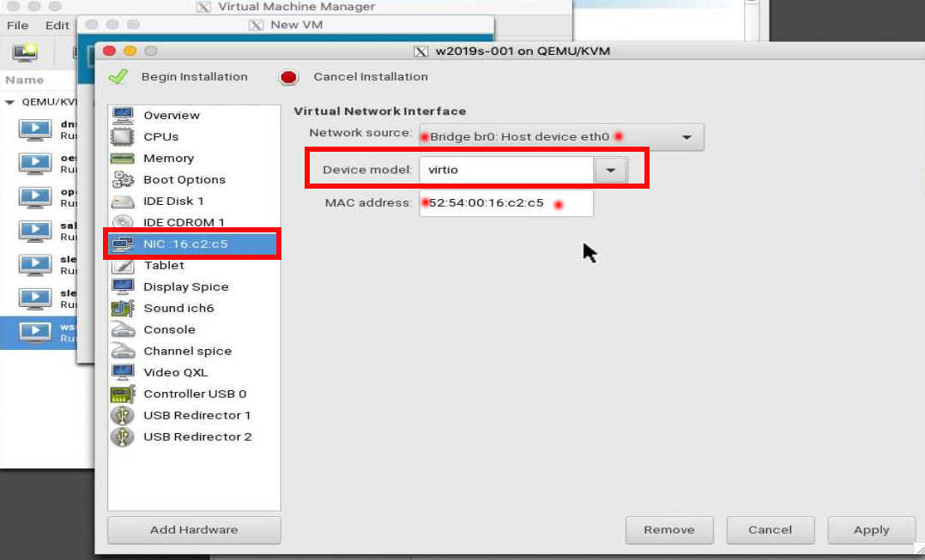Click the Remove button
925x560 pixels.
tap(669, 530)
